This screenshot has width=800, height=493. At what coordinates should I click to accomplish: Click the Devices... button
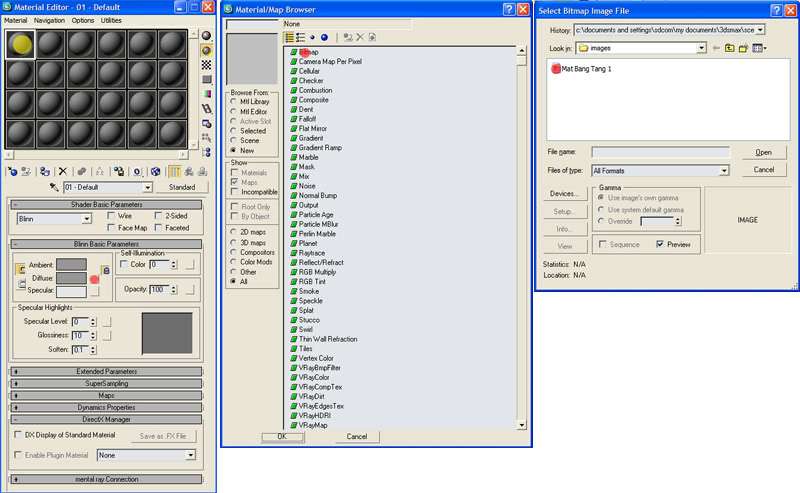[x=565, y=193]
